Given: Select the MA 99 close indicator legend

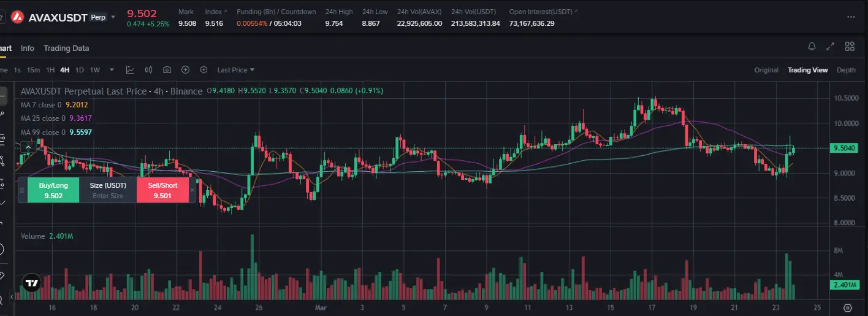Looking at the screenshot, I should coord(56,132).
